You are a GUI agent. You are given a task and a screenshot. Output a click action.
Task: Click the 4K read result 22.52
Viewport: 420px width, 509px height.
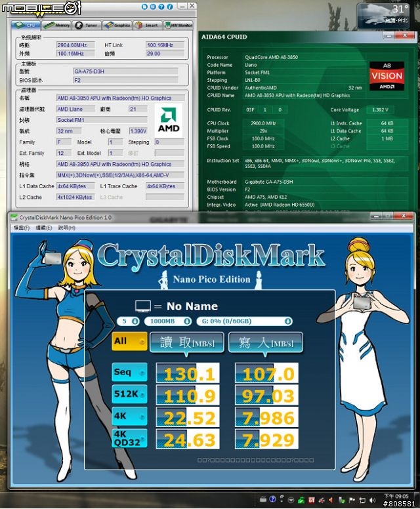(188, 417)
